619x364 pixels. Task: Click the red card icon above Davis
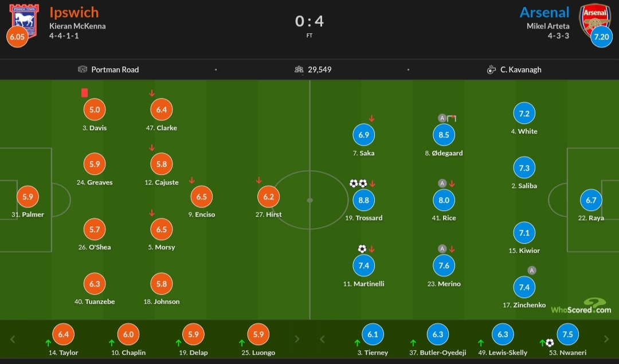pos(84,92)
